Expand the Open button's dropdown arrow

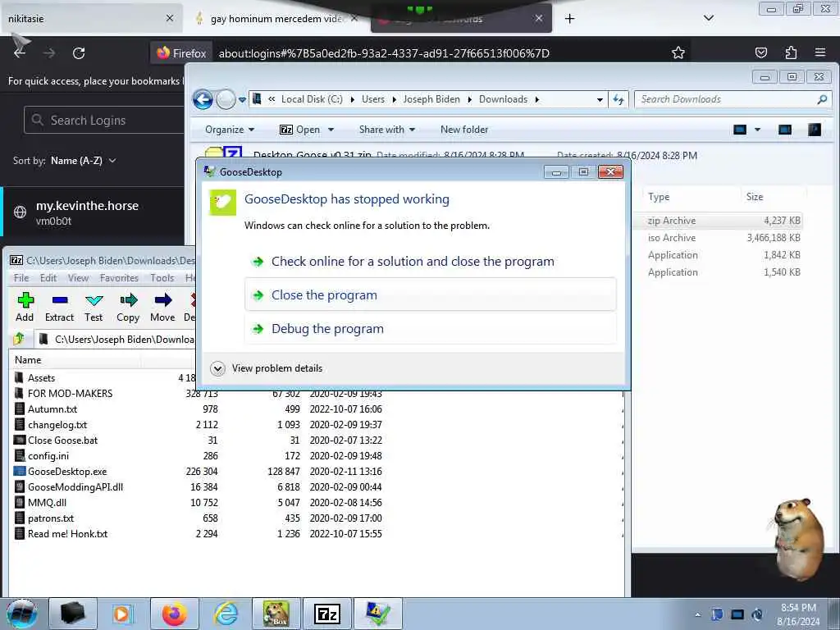coord(331,130)
